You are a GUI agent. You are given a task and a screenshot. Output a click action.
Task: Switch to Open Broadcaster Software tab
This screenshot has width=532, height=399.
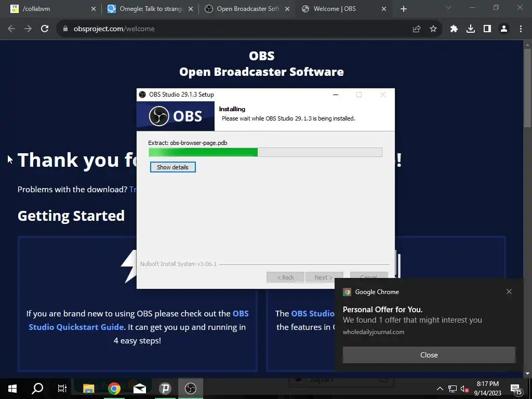[248, 9]
